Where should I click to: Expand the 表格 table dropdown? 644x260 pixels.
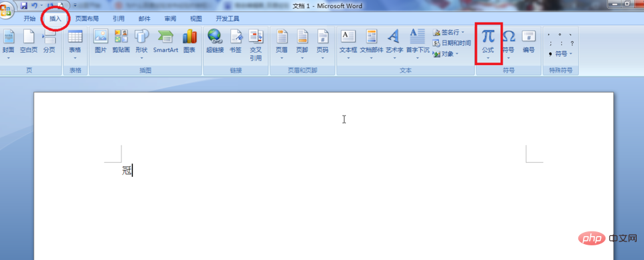[75, 45]
